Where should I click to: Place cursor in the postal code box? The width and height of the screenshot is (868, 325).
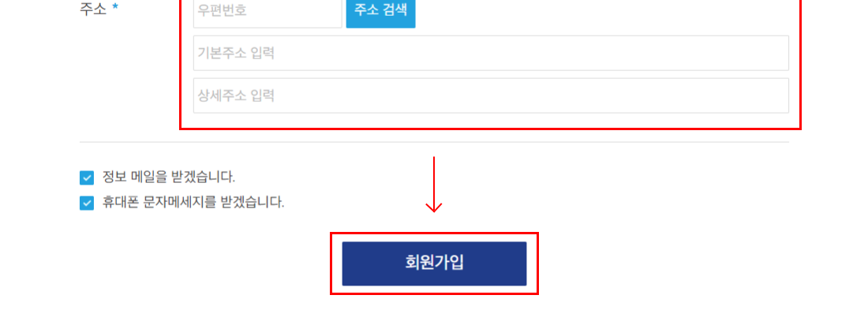click(x=268, y=12)
